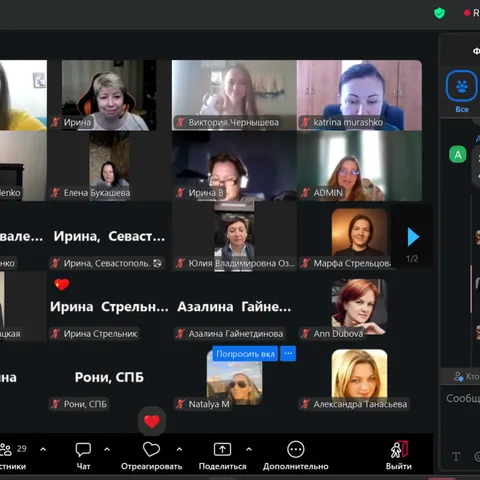Screen dimensions: 480x480
Task: Open the 'Чат' chat panel
Action: point(83,456)
